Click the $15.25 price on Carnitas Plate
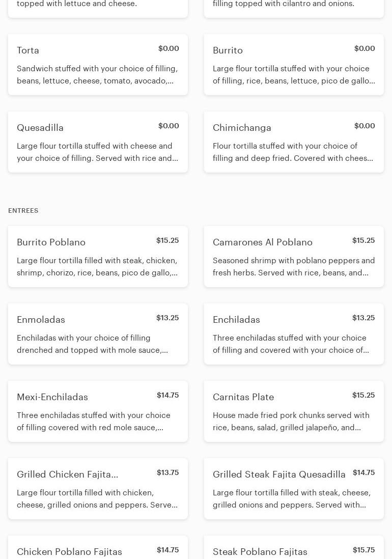Screen dimensions: 392x559 pos(363,395)
